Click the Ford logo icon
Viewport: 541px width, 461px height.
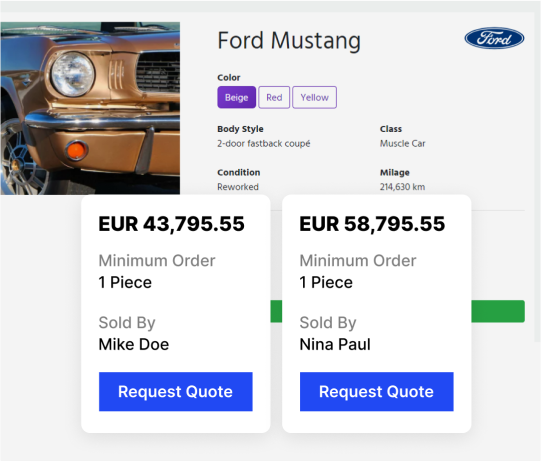[x=494, y=38]
